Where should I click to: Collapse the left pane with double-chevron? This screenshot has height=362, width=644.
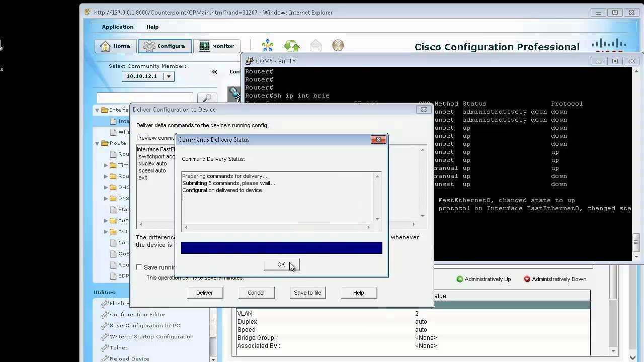[x=214, y=72]
